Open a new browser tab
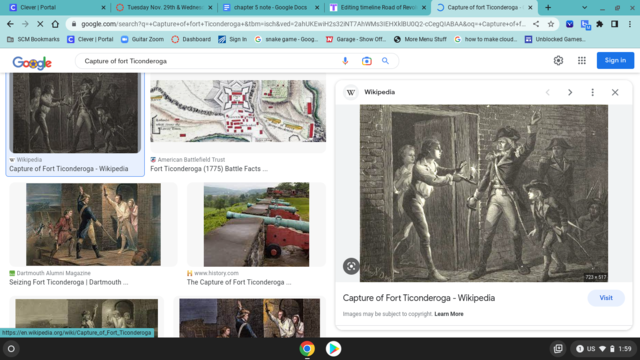This screenshot has height=360, width=640. pos(548,7)
